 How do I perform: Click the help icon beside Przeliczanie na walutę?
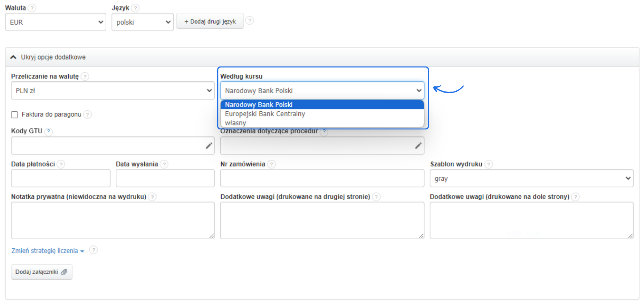tap(85, 77)
